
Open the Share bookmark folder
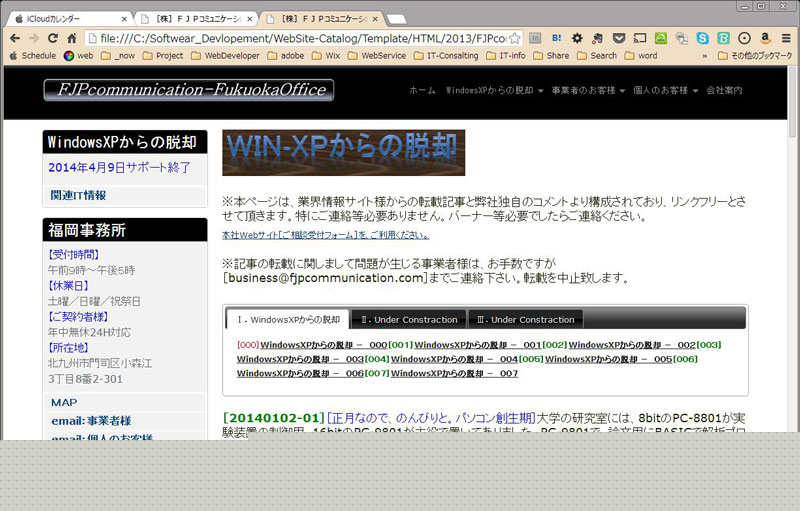click(x=552, y=56)
